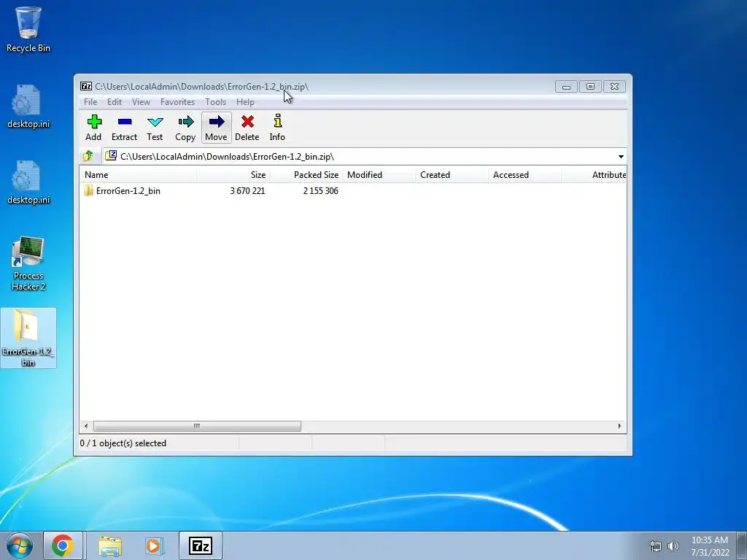This screenshot has height=560, width=747.
Task: Close the 7-Zip window
Action: pyautogui.click(x=614, y=87)
